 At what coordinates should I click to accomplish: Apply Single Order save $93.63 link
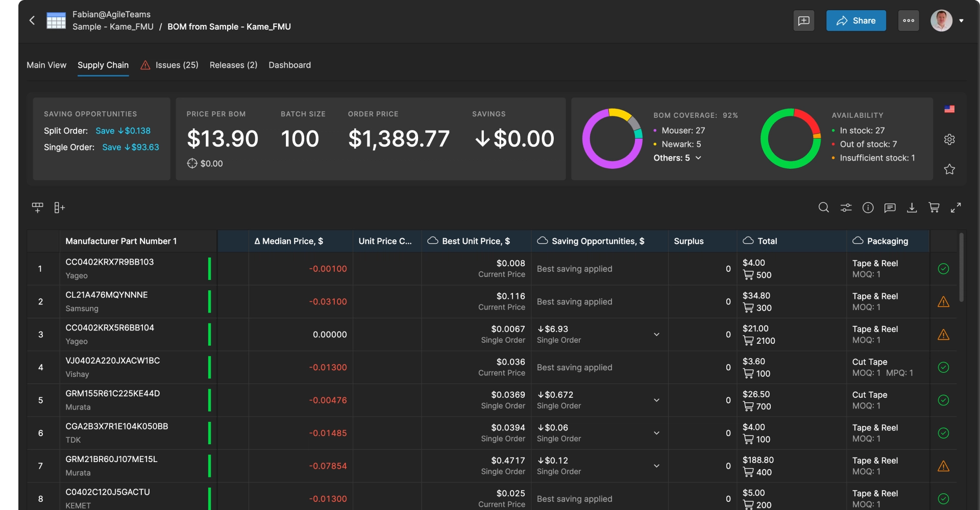click(x=131, y=147)
